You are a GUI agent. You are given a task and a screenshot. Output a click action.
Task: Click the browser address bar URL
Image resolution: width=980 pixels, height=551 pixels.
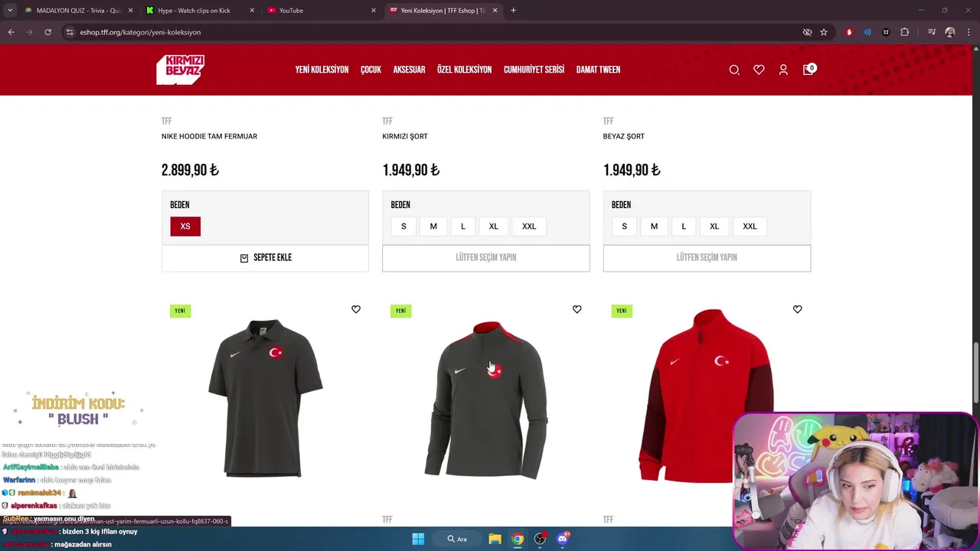pyautogui.click(x=140, y=32)
